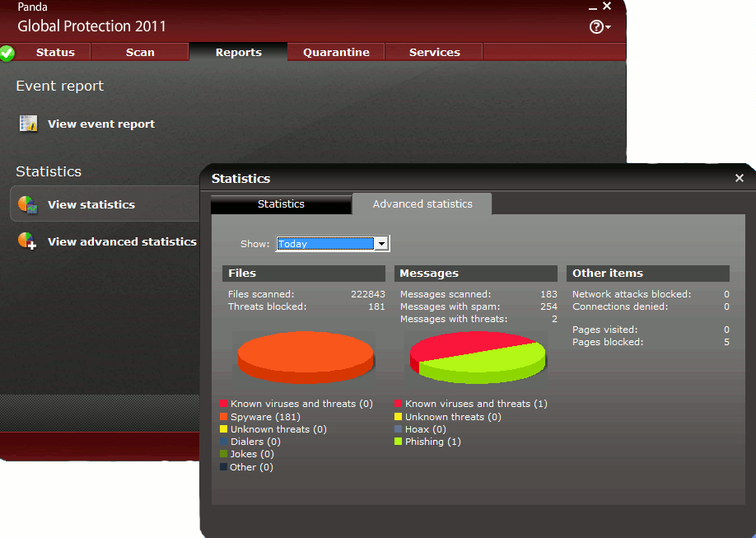Screen dimensions: 756x538
Task: Click the Phishing legend green swatch
Action: 399,442
